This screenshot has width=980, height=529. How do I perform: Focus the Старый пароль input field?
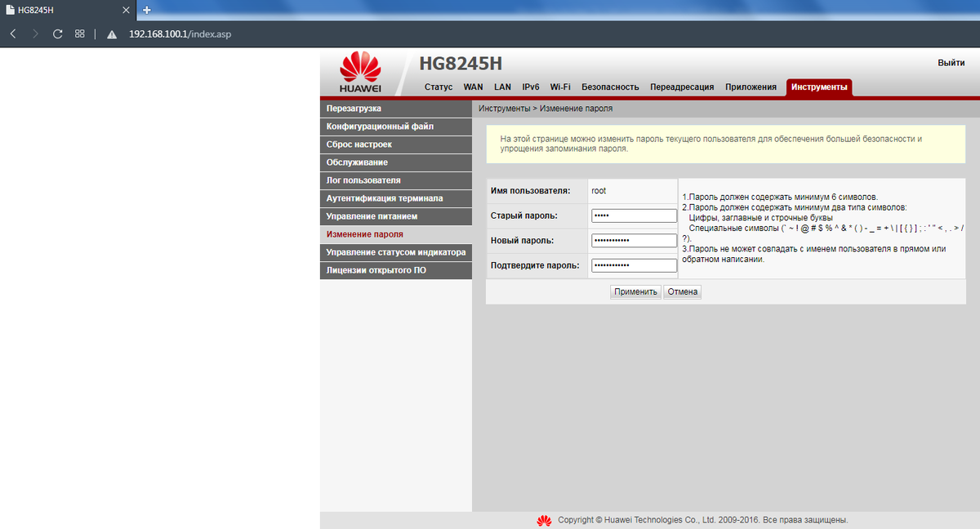(x=634, y=216)
